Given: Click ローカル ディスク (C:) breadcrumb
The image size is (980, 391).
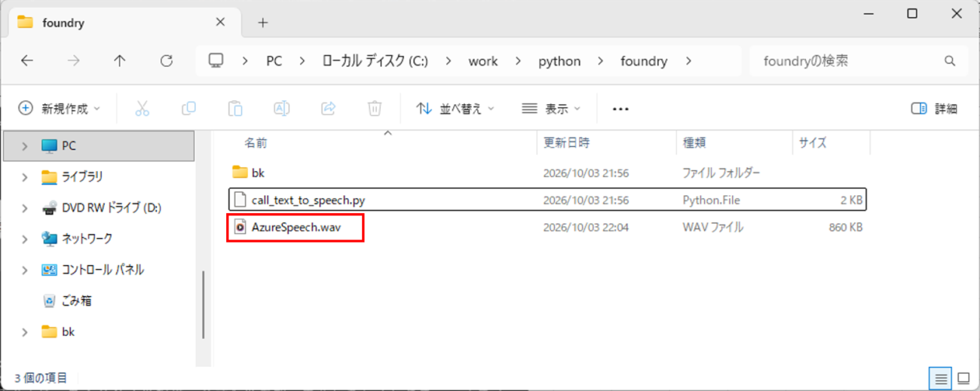Looking at the screenshot, I should click(x=375, y=61).
